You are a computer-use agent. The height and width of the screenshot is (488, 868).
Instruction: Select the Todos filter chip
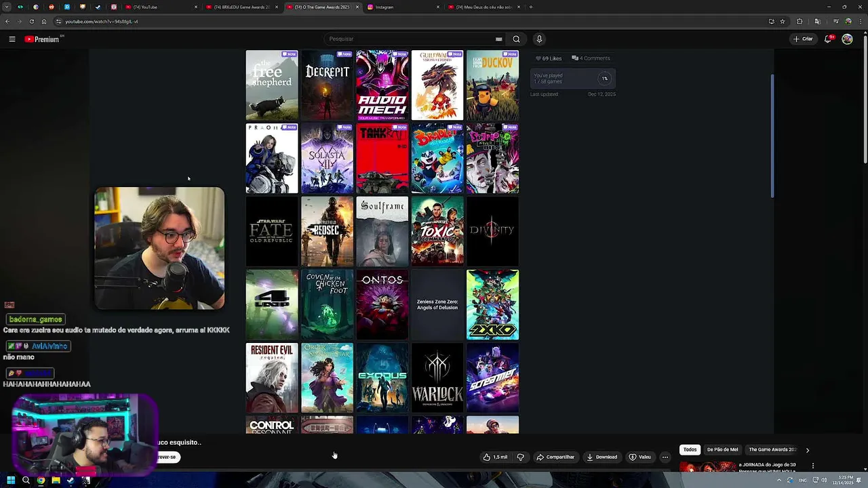pos(690,449)
